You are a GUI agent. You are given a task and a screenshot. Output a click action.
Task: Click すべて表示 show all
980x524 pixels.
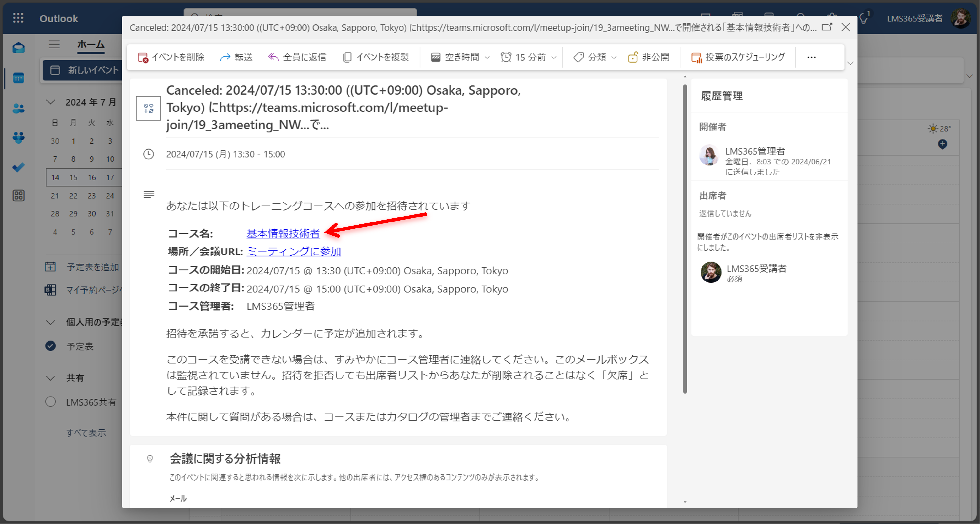point(86,433)
